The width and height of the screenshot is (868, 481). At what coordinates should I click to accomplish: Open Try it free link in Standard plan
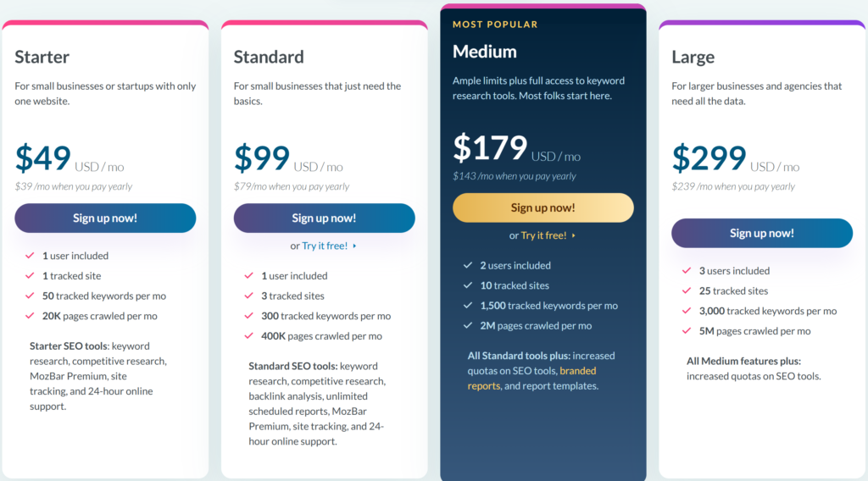[x=325, y=246]
